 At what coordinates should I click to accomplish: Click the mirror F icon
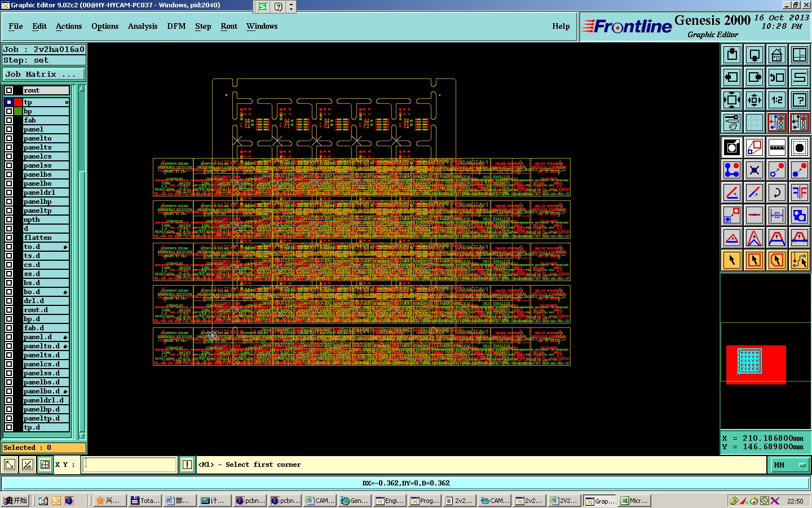(x=800, y=192)
